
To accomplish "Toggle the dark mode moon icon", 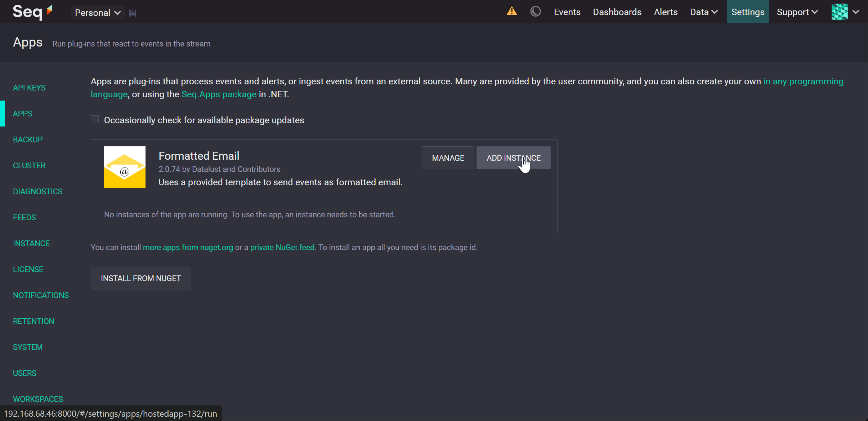I will (x=536, y=12).
